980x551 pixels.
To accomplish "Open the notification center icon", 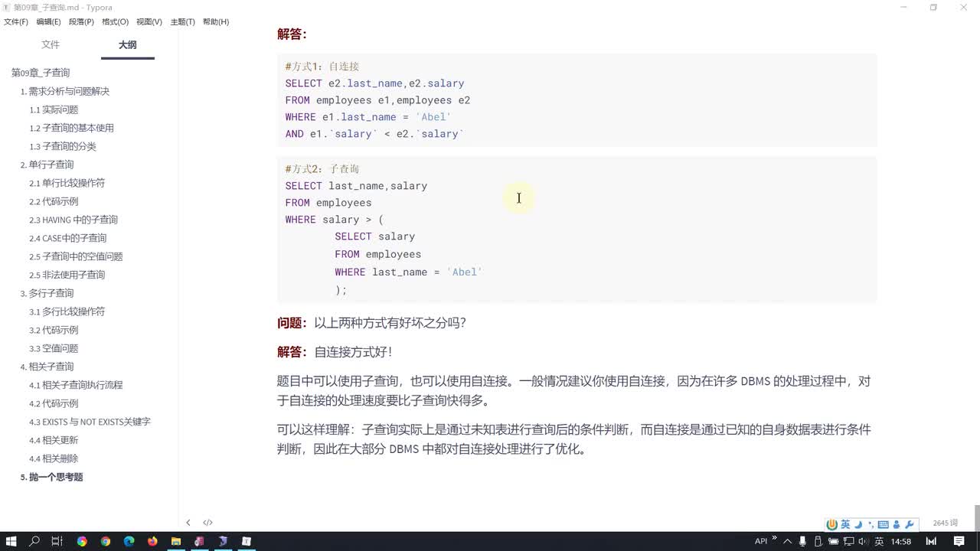I will 959,541.
